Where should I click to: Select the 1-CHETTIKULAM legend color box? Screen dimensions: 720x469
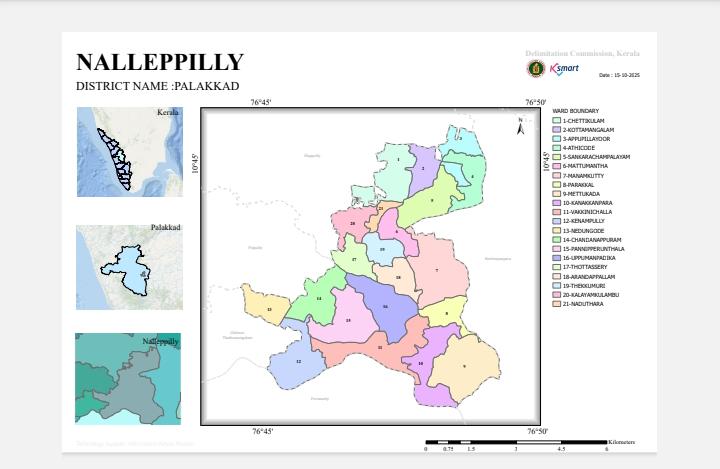tap(557, 120)
